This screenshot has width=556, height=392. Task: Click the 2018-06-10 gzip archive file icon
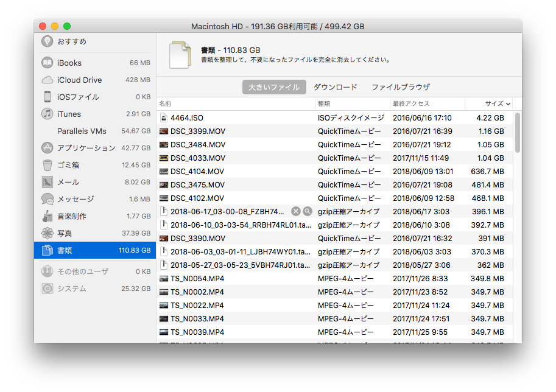[163, 225]
